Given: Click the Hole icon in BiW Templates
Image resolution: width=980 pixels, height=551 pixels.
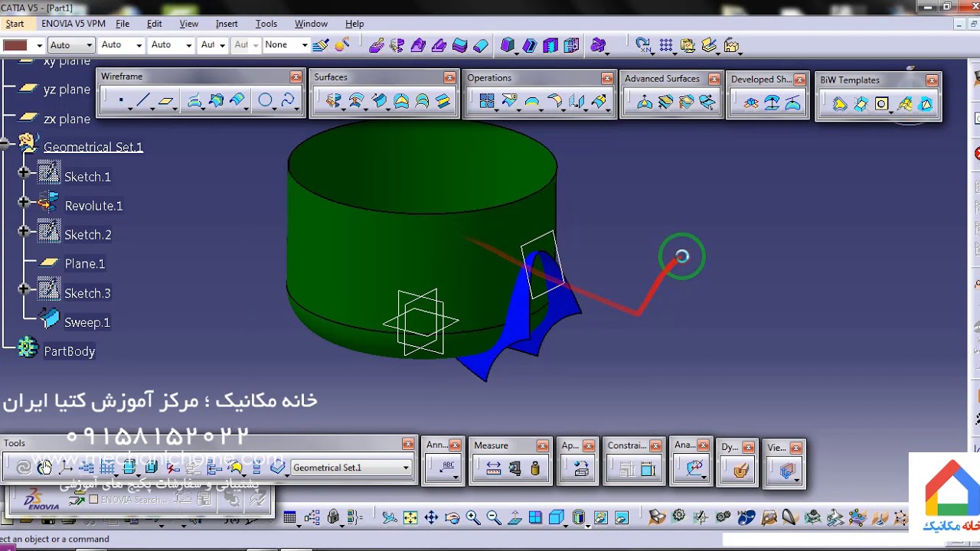Looking at the screenshot, I should pos(882,103).
